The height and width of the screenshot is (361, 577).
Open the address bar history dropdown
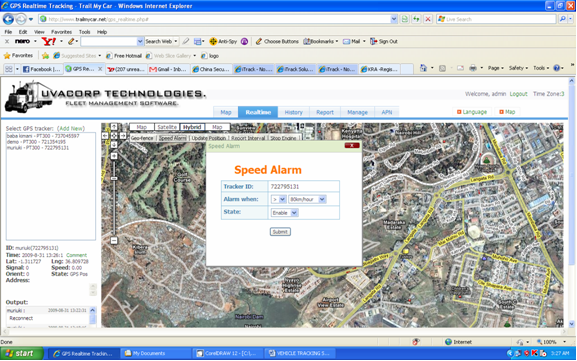click(394, 19)
